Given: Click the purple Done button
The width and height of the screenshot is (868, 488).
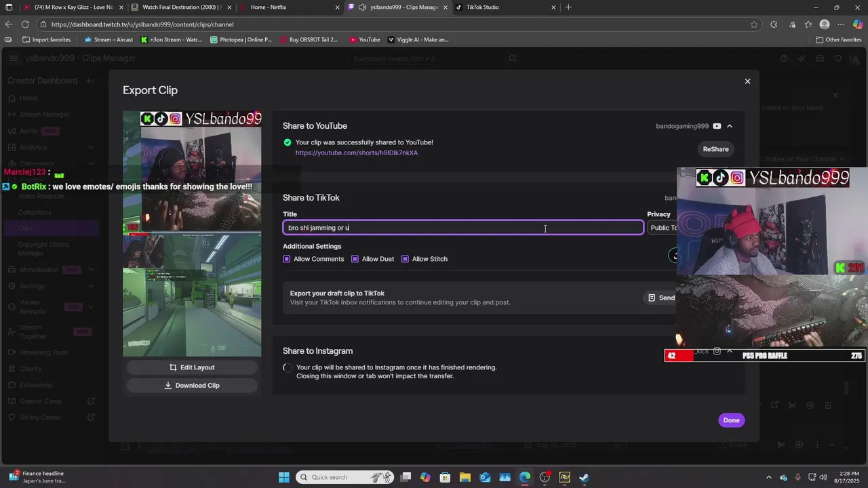Looking at the screenshot, I should 731,420.
